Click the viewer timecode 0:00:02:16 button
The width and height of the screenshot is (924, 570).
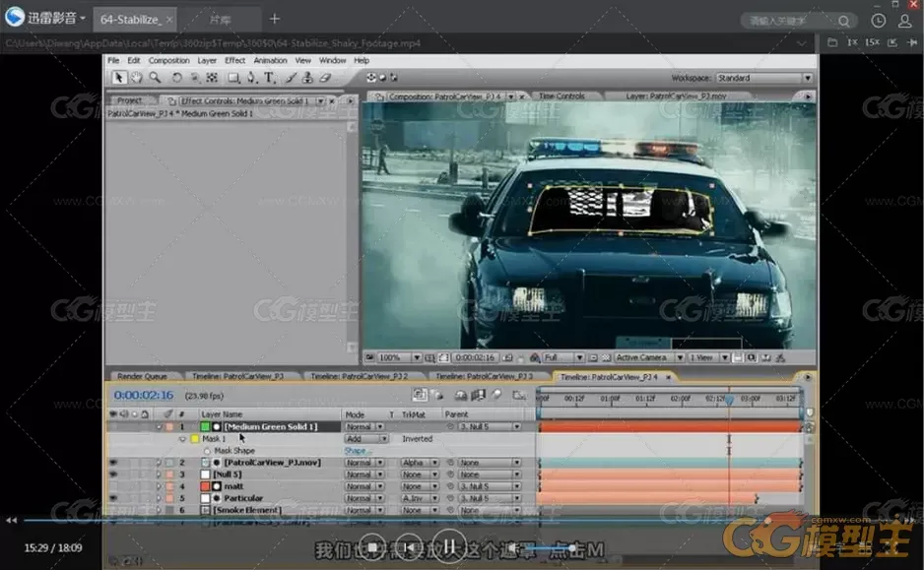(475, 357)
